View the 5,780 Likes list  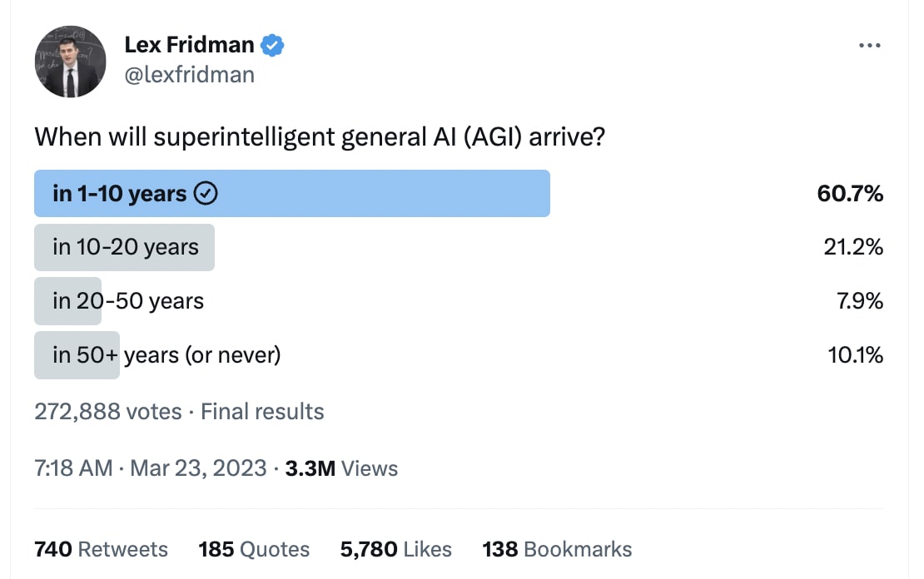395,549
